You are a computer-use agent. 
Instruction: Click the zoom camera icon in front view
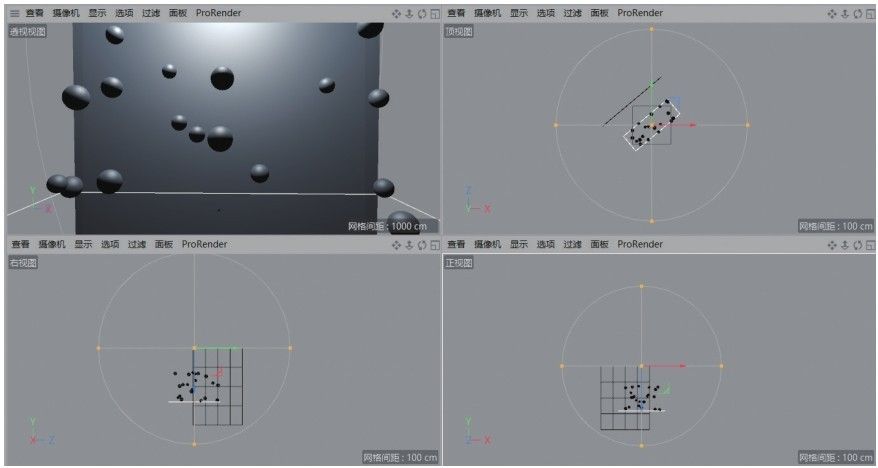(845, 245)
